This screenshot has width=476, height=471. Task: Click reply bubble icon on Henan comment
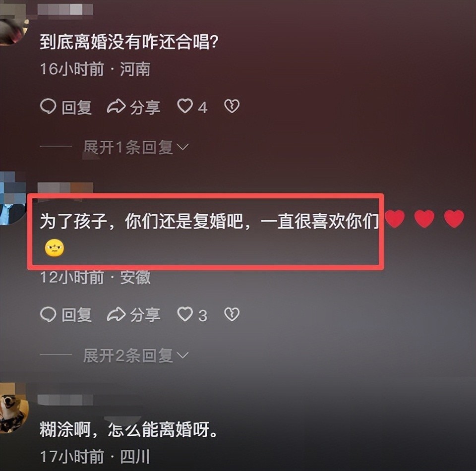coord(48,107)
